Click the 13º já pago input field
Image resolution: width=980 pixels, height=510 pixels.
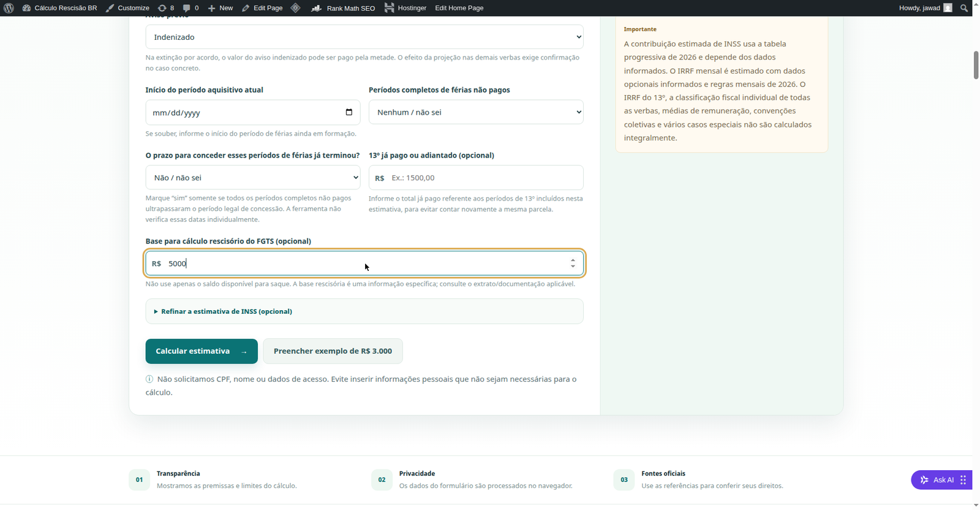(x=476, y=178)
